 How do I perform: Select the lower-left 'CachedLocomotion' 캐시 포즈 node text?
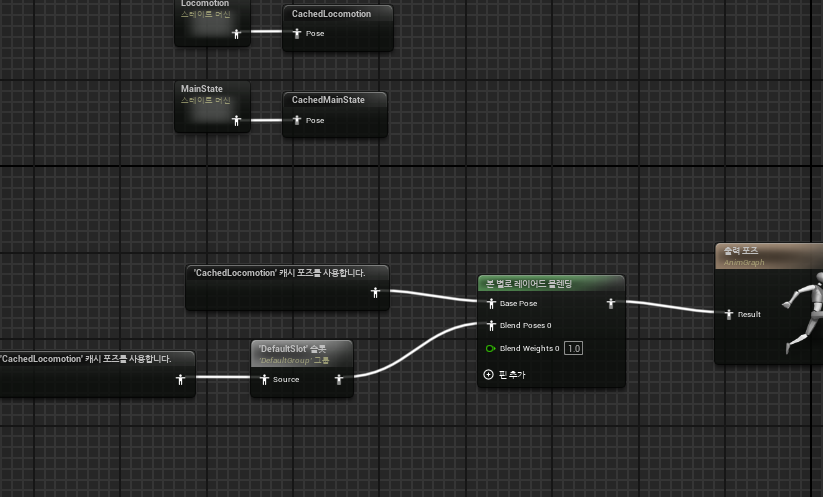coord(86,359)
